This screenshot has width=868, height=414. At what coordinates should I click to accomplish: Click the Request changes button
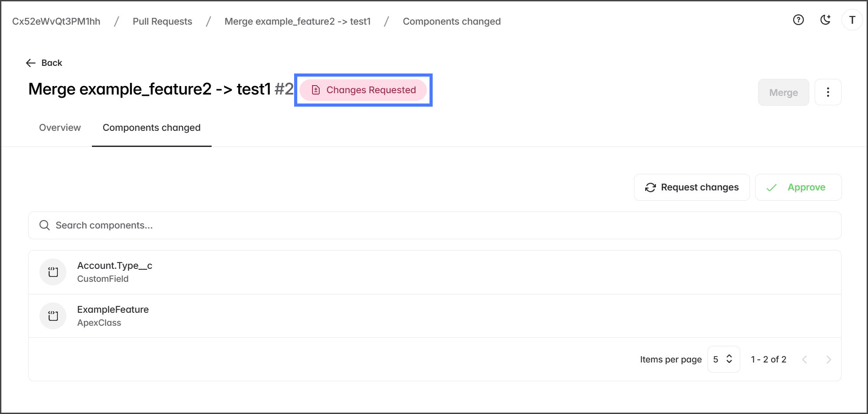point(691,187)
